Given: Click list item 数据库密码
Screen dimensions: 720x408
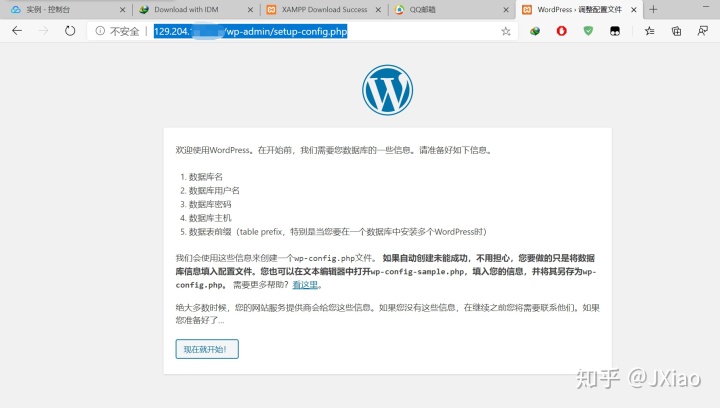Looking at the screenshot, I should point(210,204).
